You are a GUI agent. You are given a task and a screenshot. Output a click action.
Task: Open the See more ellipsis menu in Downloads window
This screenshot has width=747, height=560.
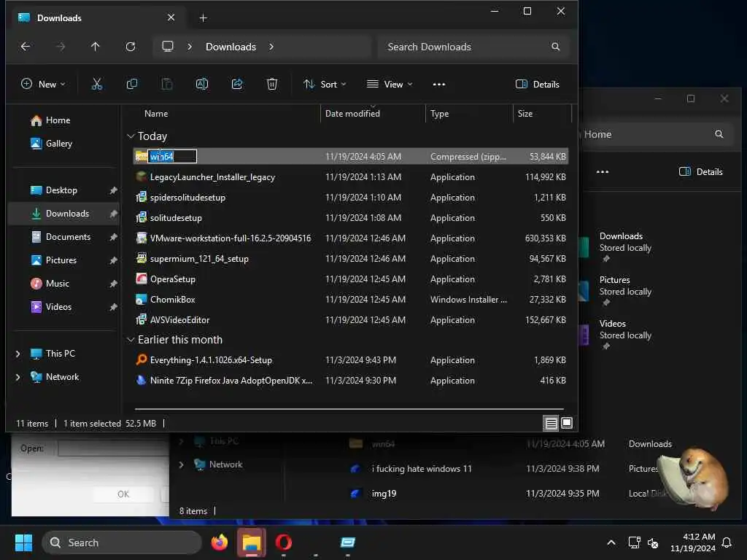(438, 85)
